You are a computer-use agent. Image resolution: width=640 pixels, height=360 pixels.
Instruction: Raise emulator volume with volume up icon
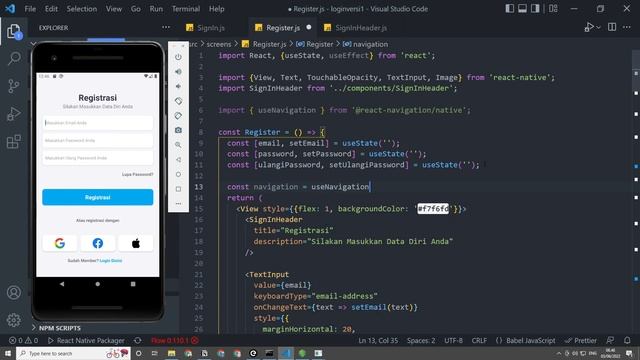click(178, 72)
